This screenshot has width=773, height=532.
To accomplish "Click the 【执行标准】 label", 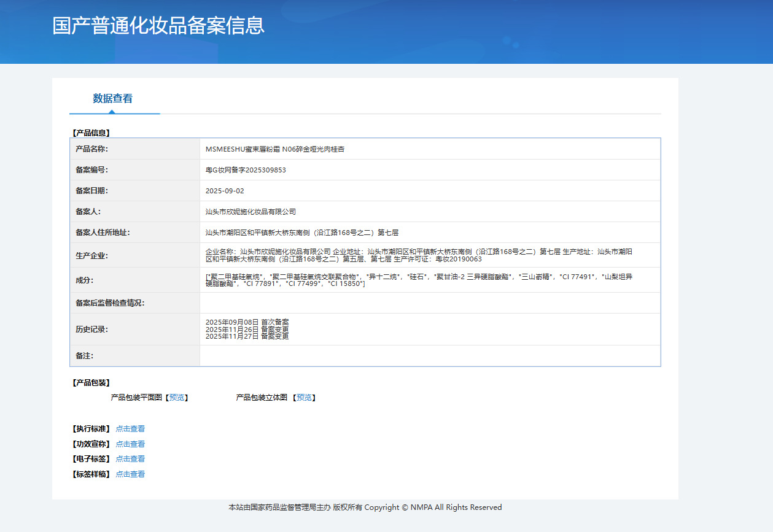I will 91,429.
